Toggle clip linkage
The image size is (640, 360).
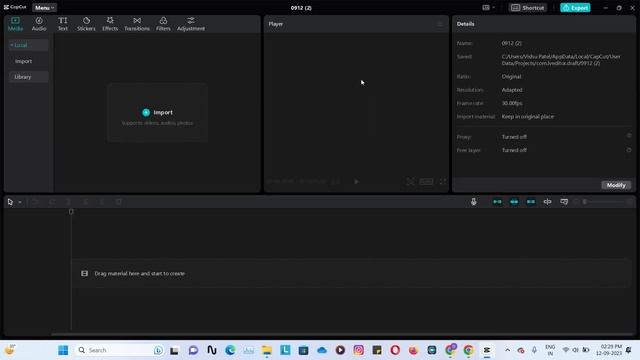tap(531, 202)
